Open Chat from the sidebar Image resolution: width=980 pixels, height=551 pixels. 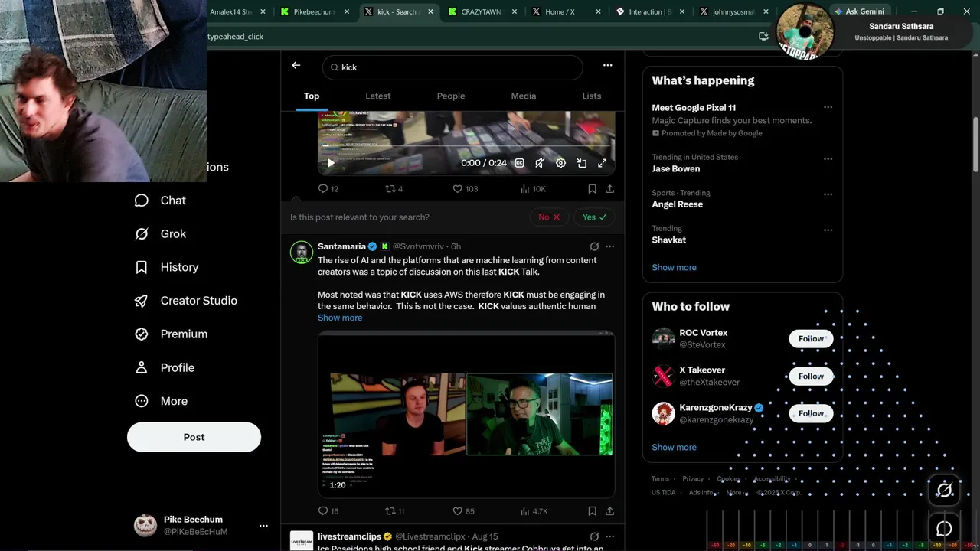pos(161,201)
